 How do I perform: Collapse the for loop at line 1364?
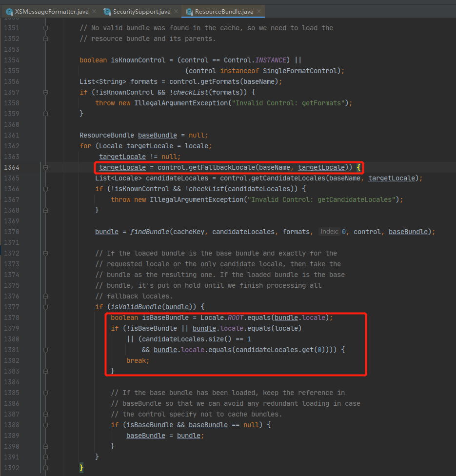pos(45,167)
